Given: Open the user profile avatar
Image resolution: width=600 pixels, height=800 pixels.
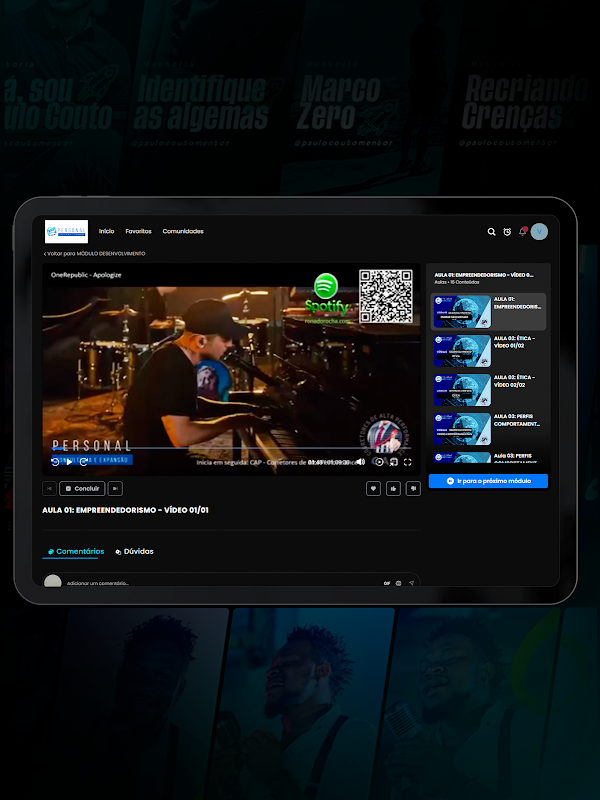Looking at the screenshot, I should pyautogui.click(x=539, y=232).
